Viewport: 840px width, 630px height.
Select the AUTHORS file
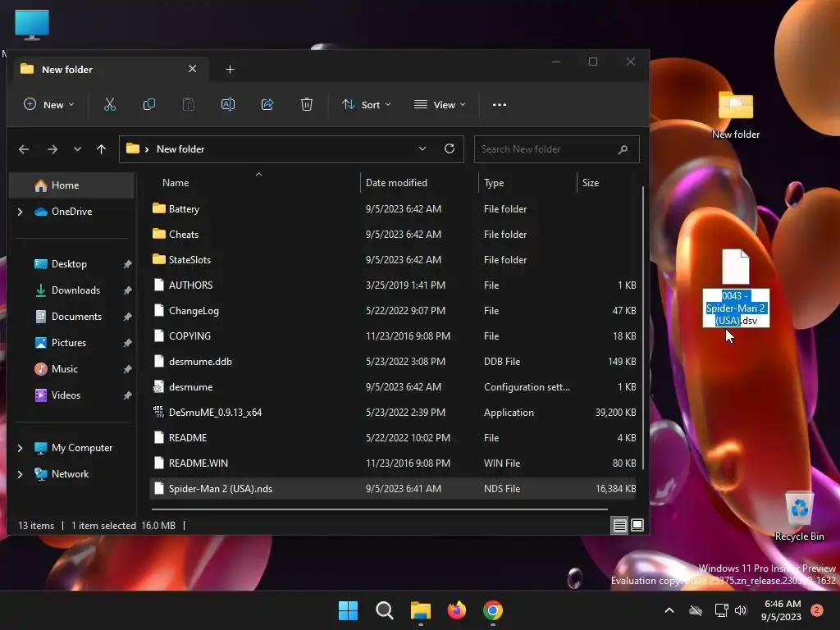pos(393,285)
